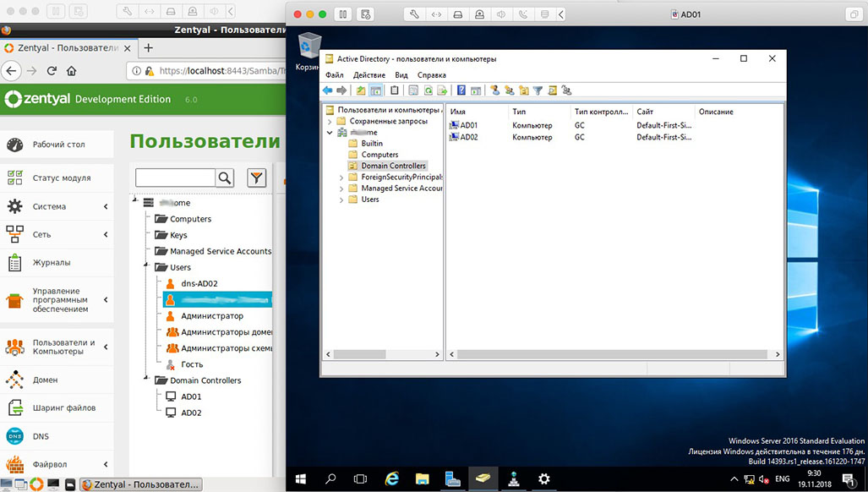Image resolution: width=868 pixels, height=492 pixels.
Task: Open the Справка menu
Action: [432, 74]
